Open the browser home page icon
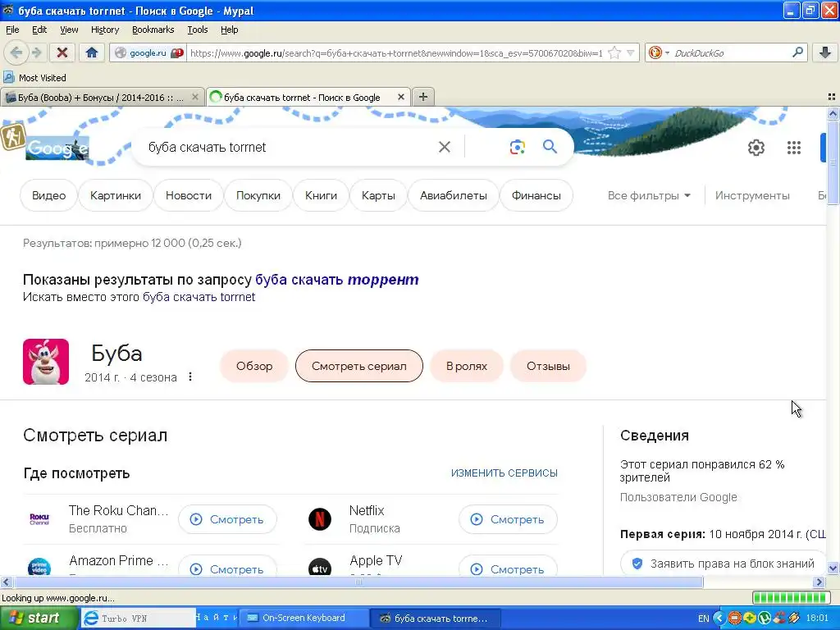Viewport: 840px width, 630px height. 92,52
